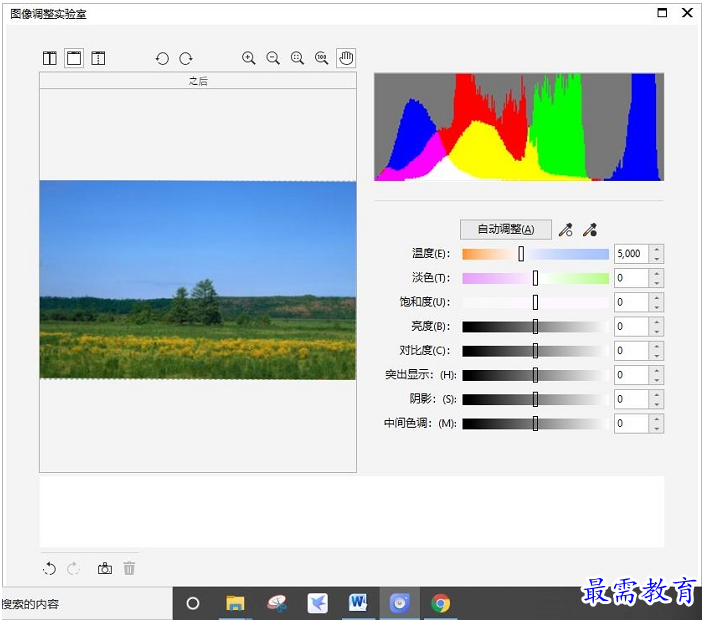The width and height of the screenshot is (705, 622).
Task: Zoom out of the preview
Action: click(273, 58)
